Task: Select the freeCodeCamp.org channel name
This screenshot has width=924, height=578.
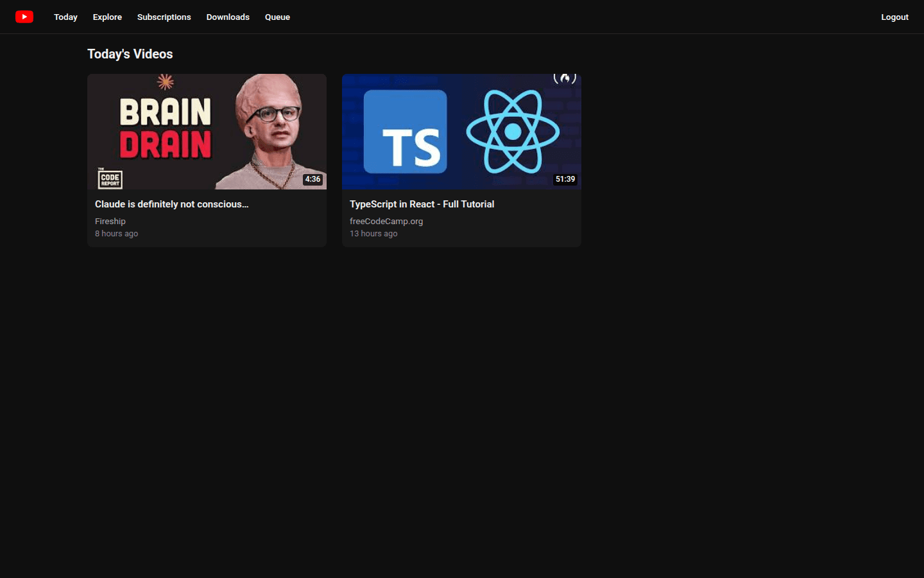Action: click(x=386, y=221)
